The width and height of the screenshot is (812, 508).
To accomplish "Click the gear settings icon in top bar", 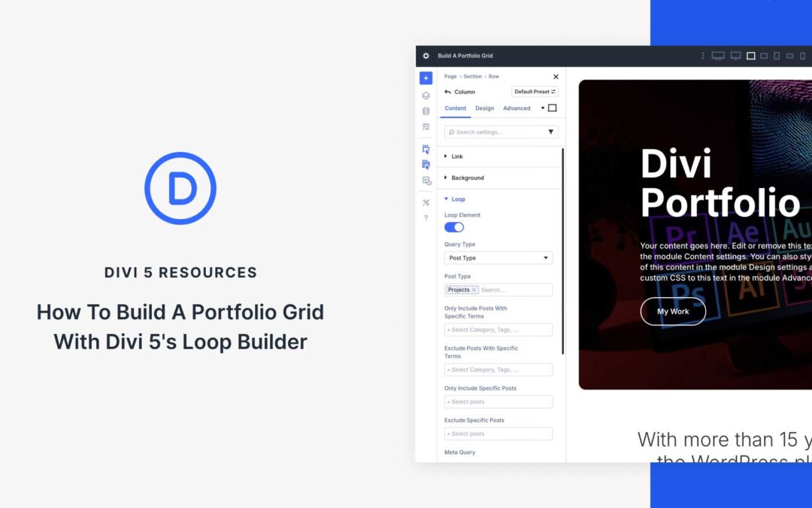I will click(x=426, y=56).
